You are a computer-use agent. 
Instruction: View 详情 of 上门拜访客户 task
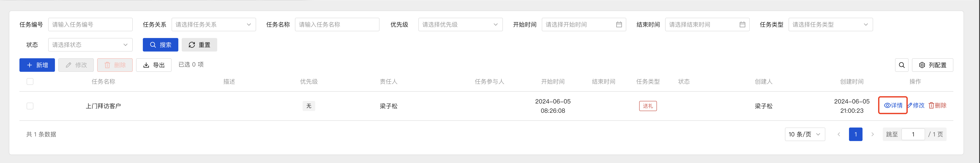(893, 105)
